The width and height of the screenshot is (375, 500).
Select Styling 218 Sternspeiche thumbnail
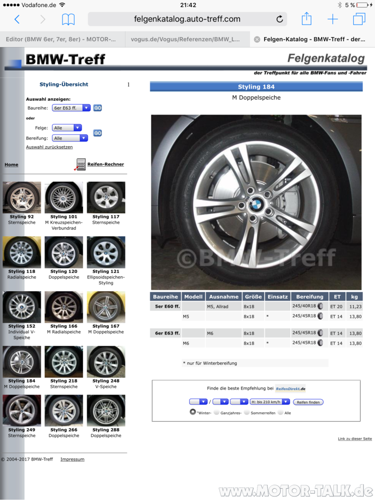[64, 361]
